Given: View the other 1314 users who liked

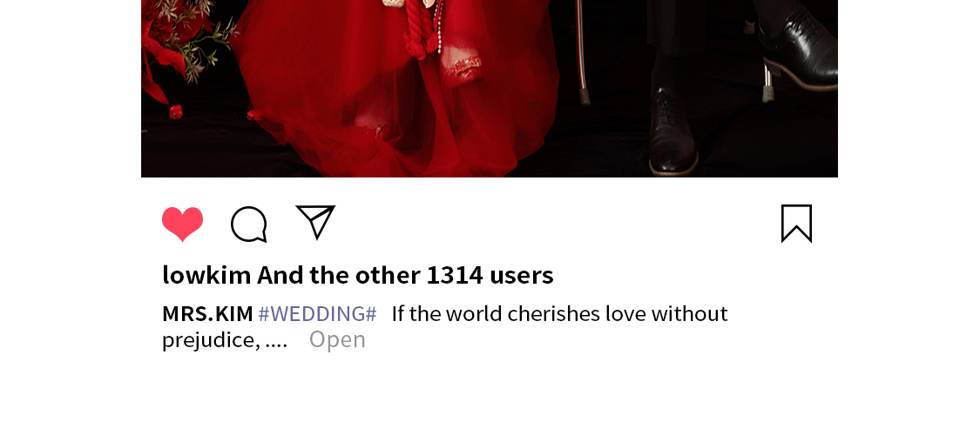Looking at the screenshot, I should (x=405, y=275).
